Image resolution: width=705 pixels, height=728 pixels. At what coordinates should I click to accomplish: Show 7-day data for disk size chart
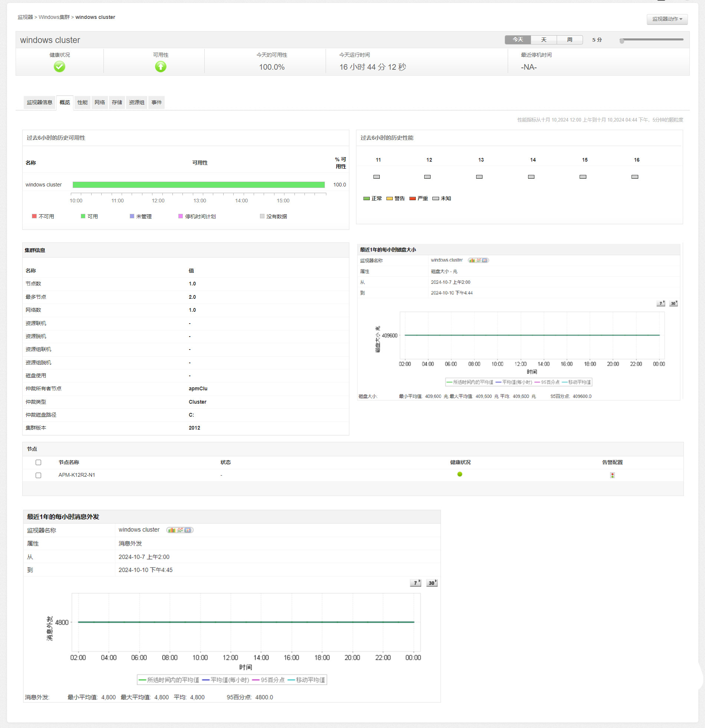click(x=661, y=304)
